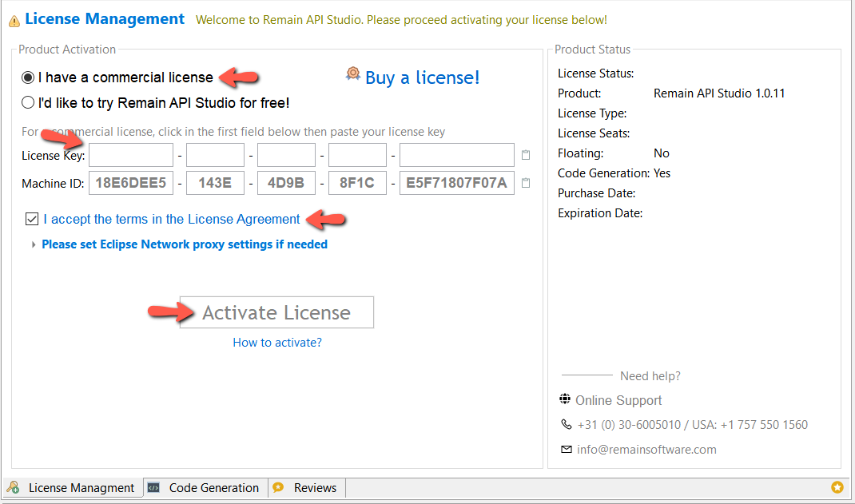This screenshot has height=504, width=855.
Task: Open the License Agreement terms link
Action: pos(172,219)
